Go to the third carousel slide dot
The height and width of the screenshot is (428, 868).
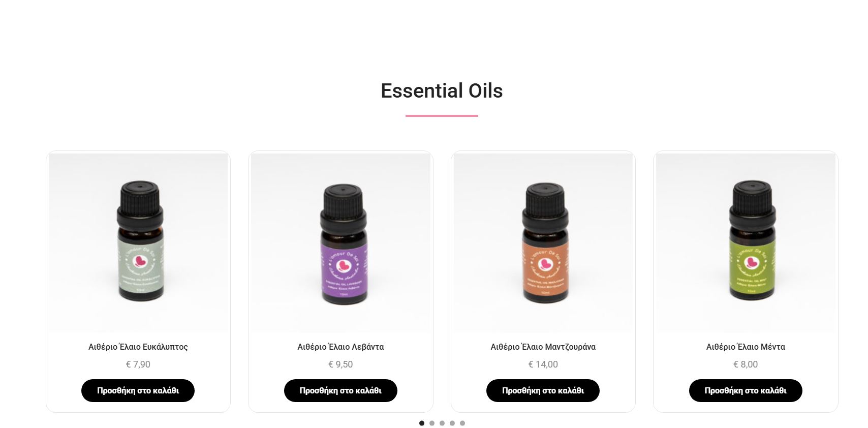[x=442, y=423]
